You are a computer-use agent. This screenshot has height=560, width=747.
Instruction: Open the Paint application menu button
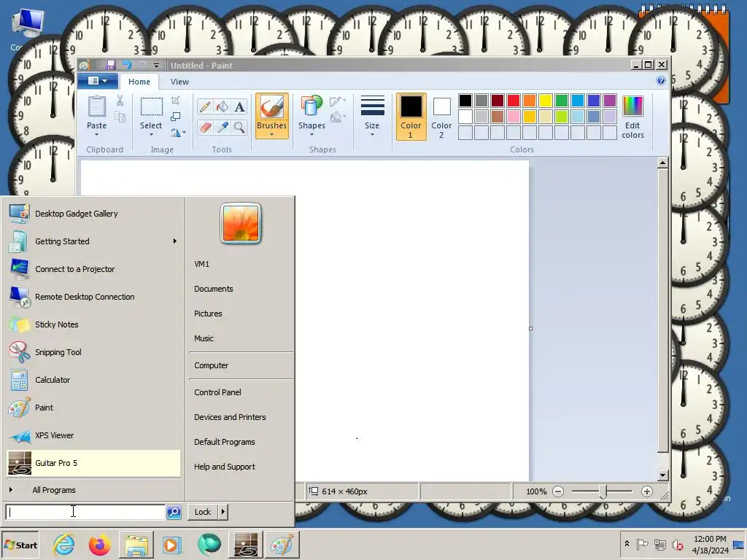click(98, 81)
